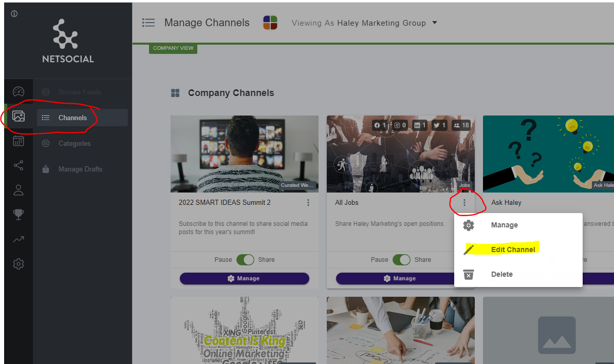Click the COMPANY VIEW badge
Image resolution: width=614 pixels, height=364 pixels.
[173, 48]
